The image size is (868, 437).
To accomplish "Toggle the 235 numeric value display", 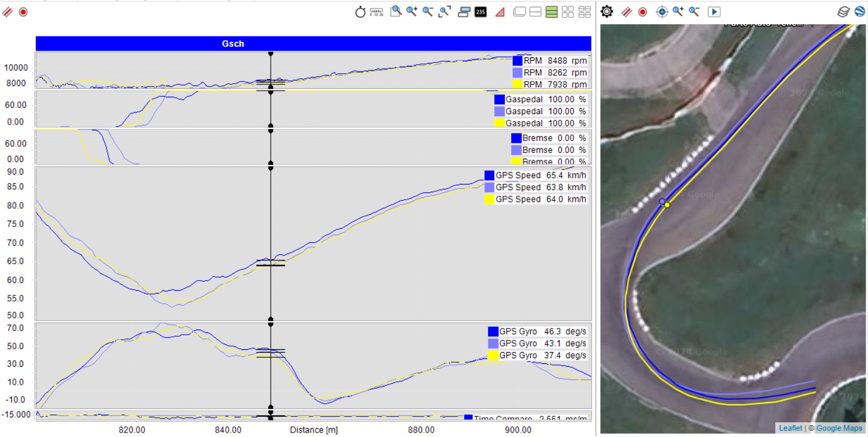I will 480,12.
